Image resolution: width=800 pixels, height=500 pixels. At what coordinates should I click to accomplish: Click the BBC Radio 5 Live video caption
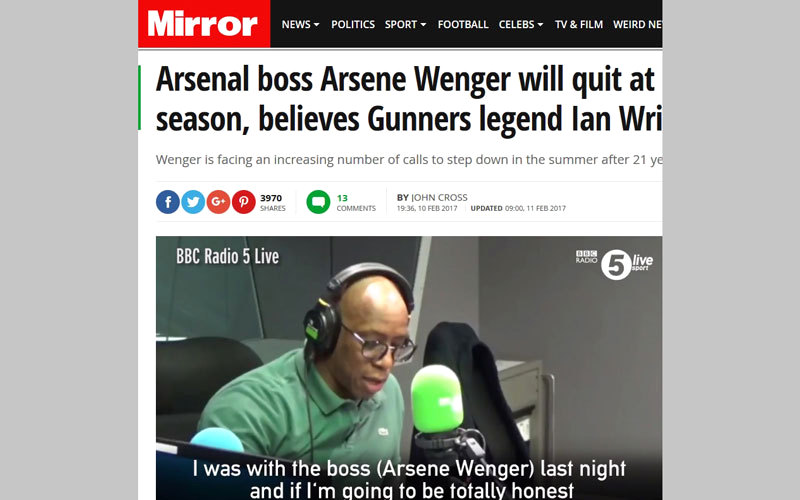pos(228,256)
